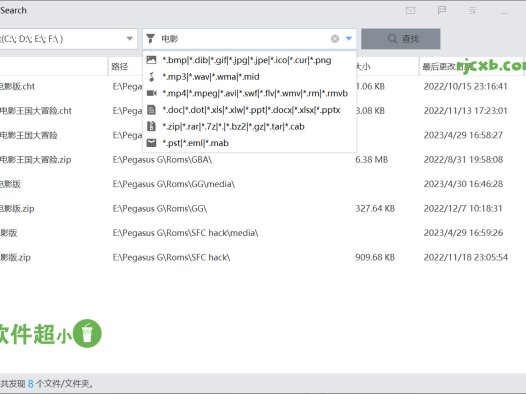526x394 pixels.
Task: Sort by the 大小 column header
Action: tap(363, 66)
